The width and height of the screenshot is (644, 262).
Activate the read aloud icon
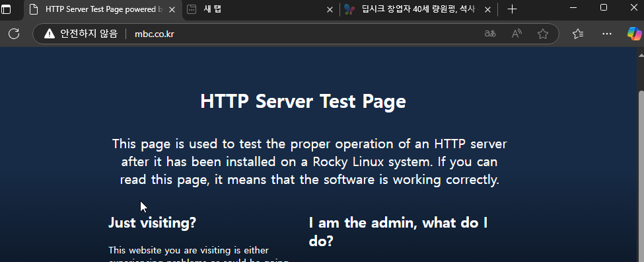tap(517, 34)
